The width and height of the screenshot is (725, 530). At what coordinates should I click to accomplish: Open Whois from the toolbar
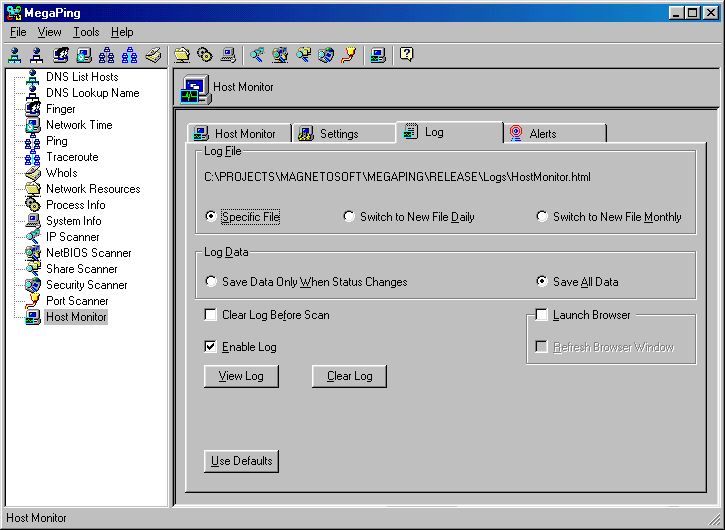click(x=153, y=55)
